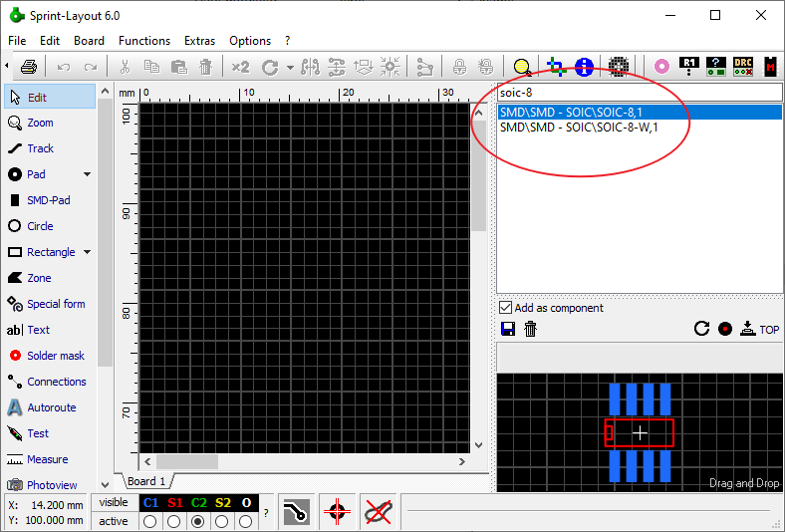Screen dimensions: 785x532
Task: Click the Bitmap background icon
Action: pyautogui.click(x=619, y=67)
